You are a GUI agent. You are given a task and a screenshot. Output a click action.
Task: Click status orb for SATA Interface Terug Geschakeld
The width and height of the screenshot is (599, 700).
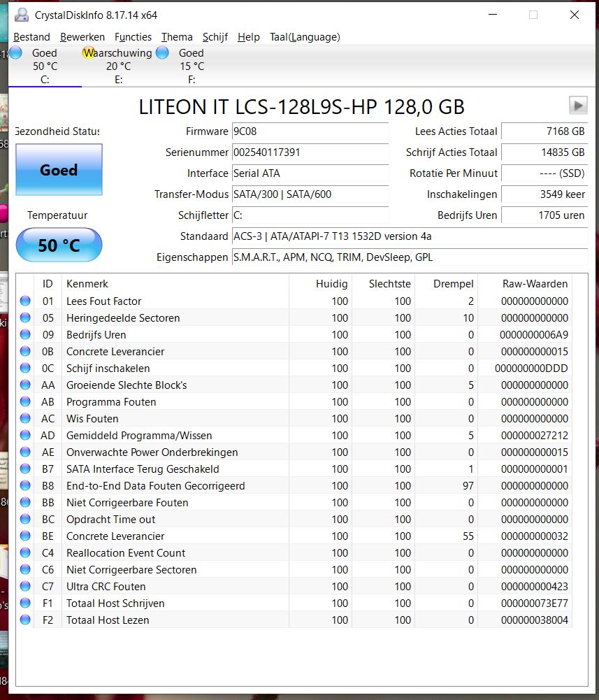tap(25, 469)
